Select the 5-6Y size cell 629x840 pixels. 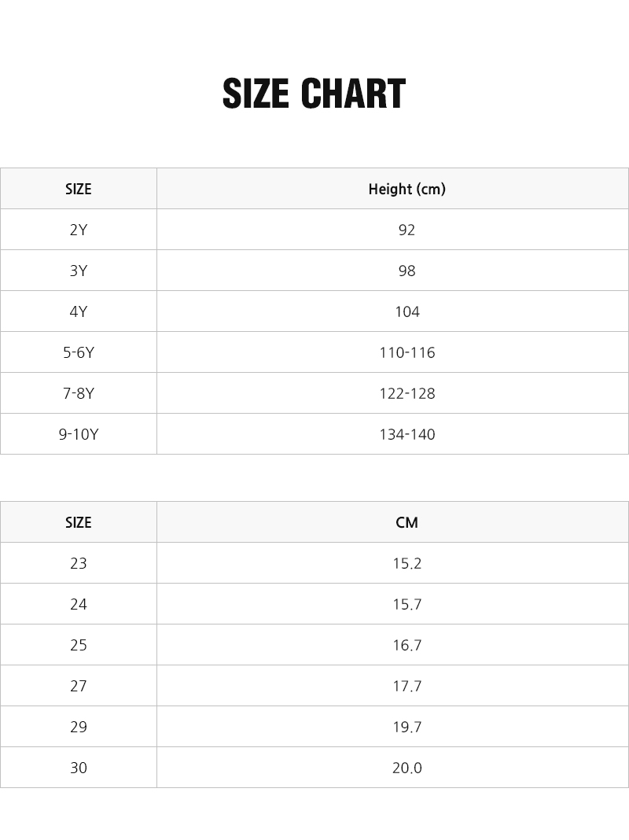(x=79, y=352)
